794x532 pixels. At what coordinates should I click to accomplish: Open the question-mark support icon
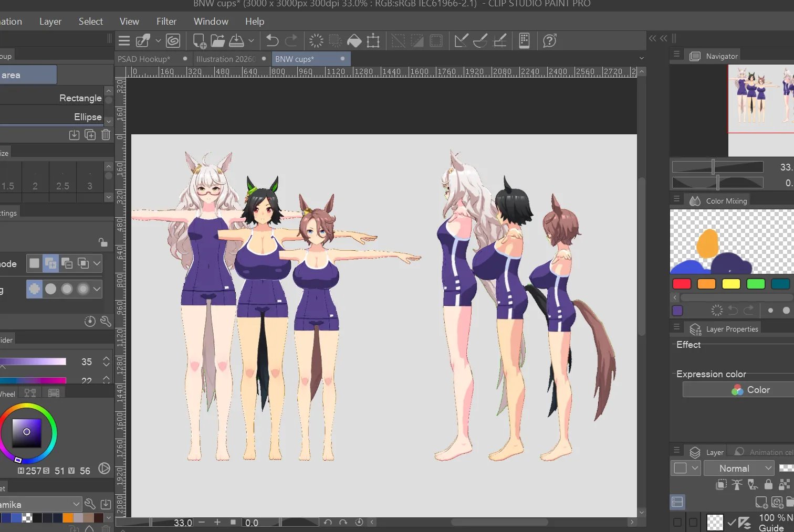click(x=550, y=41)
